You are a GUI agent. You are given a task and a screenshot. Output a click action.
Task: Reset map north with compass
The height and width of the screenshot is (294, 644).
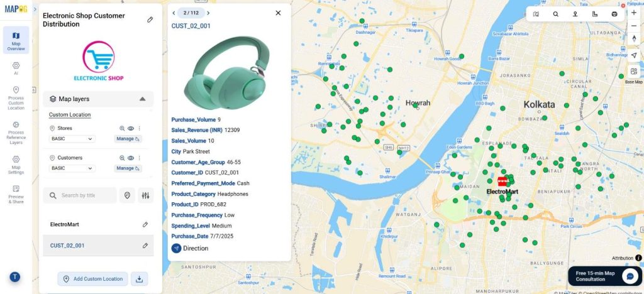click(634, 38)
